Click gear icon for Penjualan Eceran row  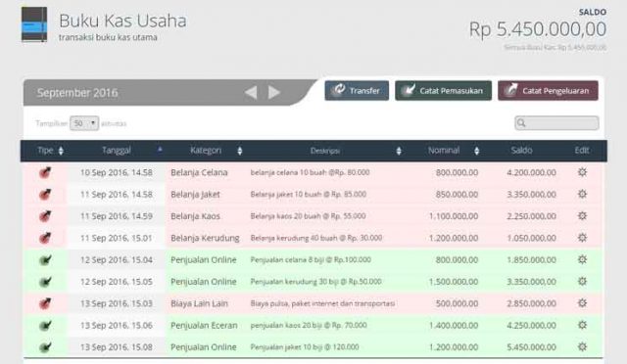pyautogui.click(x=582, y=325)
